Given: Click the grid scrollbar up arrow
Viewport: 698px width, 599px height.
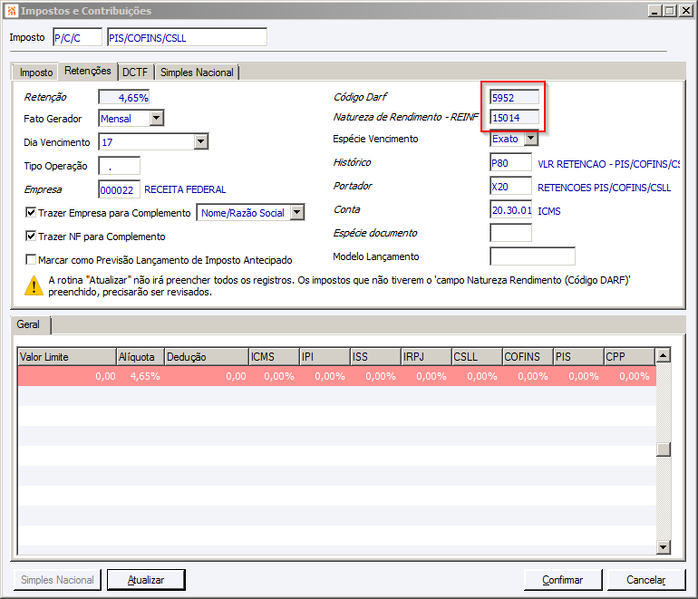Looking at the screenshot, I should click(663, 356).
